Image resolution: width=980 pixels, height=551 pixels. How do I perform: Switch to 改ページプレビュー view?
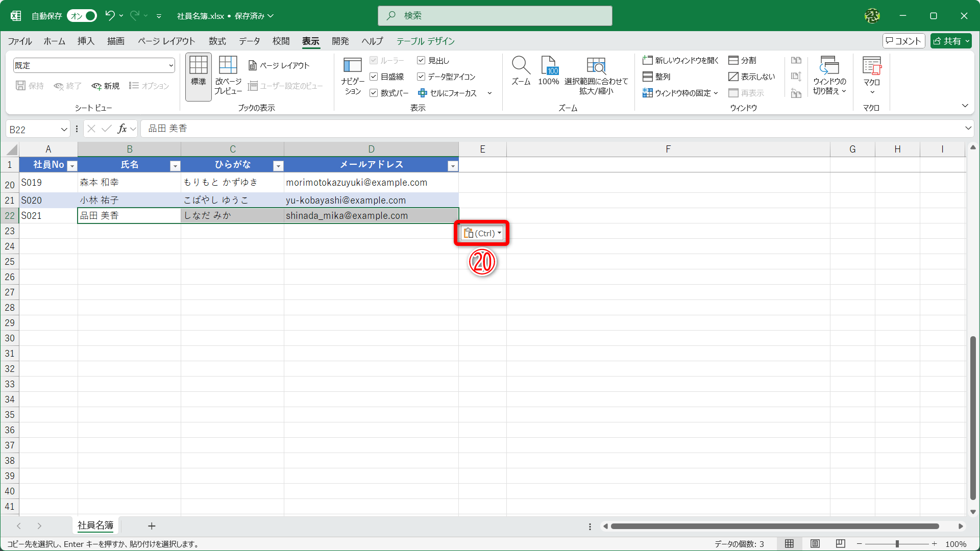pos(228,77)
